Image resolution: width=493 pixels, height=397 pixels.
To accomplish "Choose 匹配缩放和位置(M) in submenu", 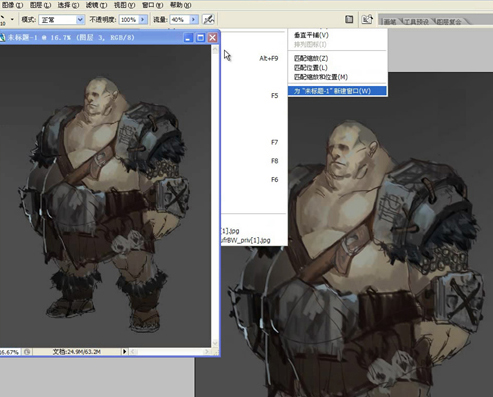I will tap(337, 77).
